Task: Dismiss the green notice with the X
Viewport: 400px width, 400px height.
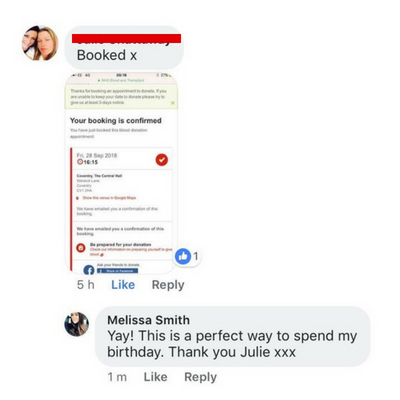Action: 173,103
